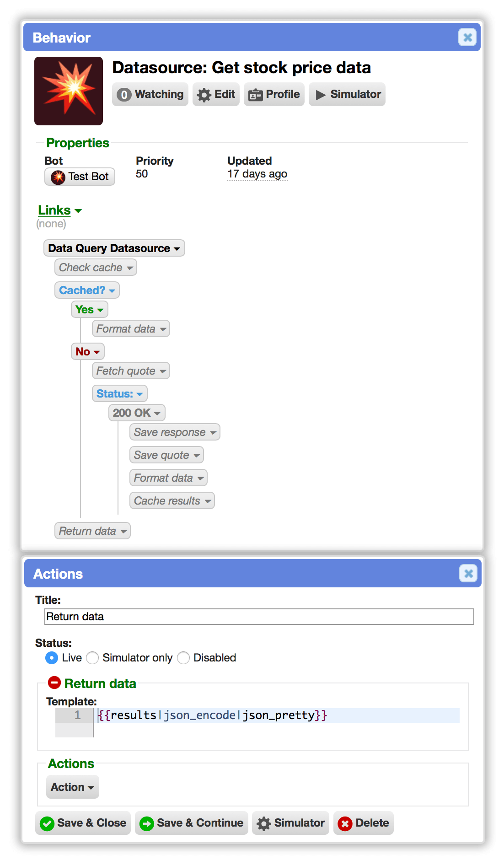This screenshot has height=860, width=504.
Task: Click Save & Continue green arrow button
Action: tap(191, 823)
